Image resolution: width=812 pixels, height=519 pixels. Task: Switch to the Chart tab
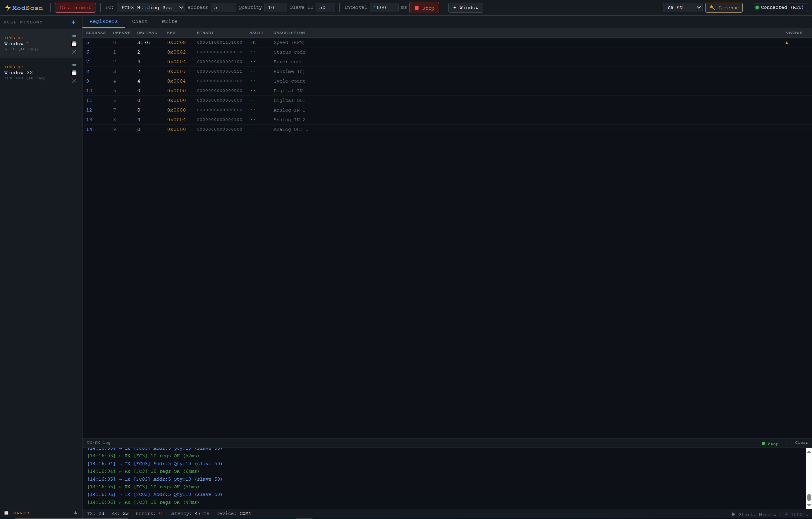140,21
